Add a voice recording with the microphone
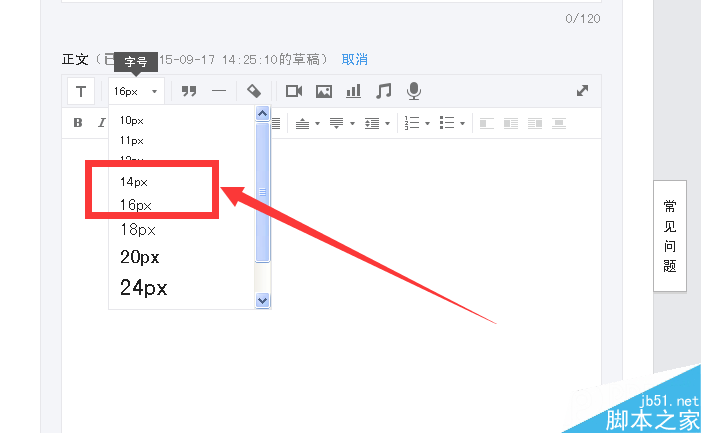The height and width of the screenshot is (433, 701). (x=413, y=91)
